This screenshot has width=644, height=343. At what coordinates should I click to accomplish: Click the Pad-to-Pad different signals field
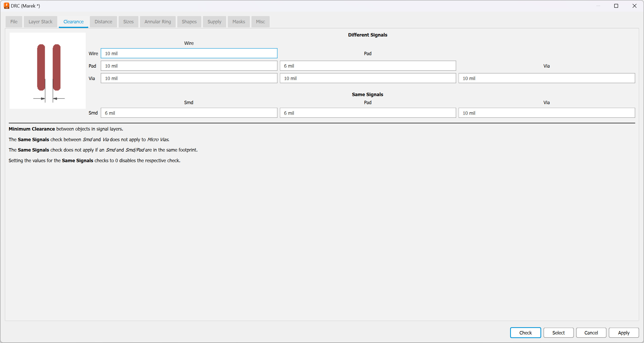367,66
